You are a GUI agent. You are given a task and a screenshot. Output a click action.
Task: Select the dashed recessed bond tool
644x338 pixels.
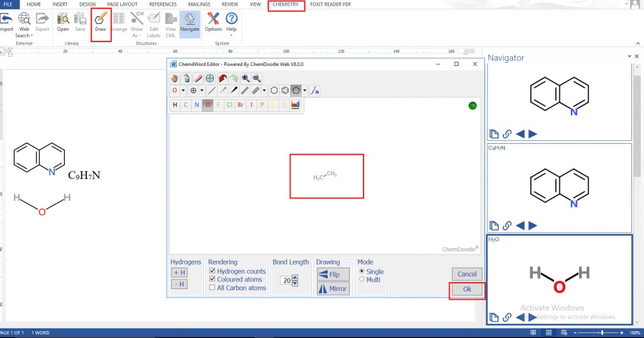point(223,90)
